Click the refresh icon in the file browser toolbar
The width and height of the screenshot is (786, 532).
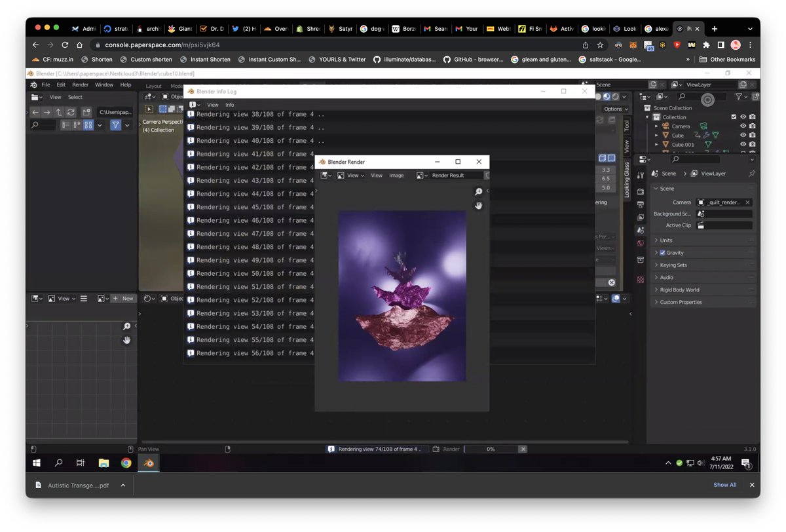pyautogui.click(x=71, y=112)
